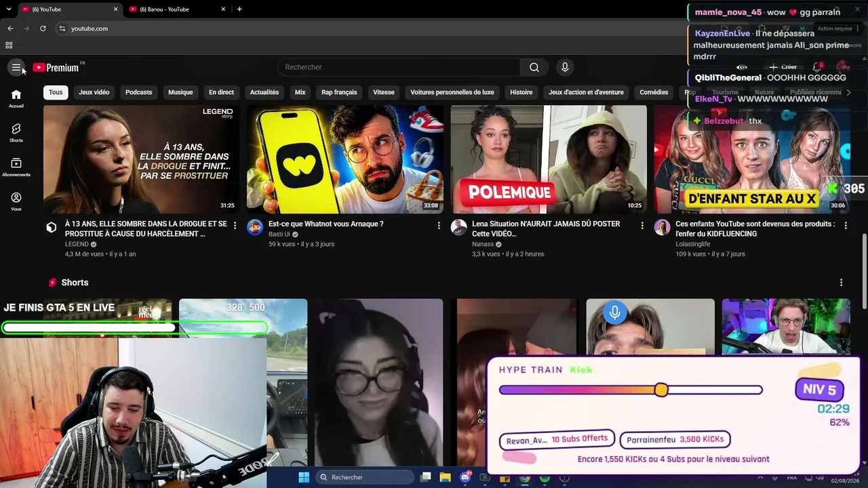Open the Whatnot video title link

click(x=326, y=224)
